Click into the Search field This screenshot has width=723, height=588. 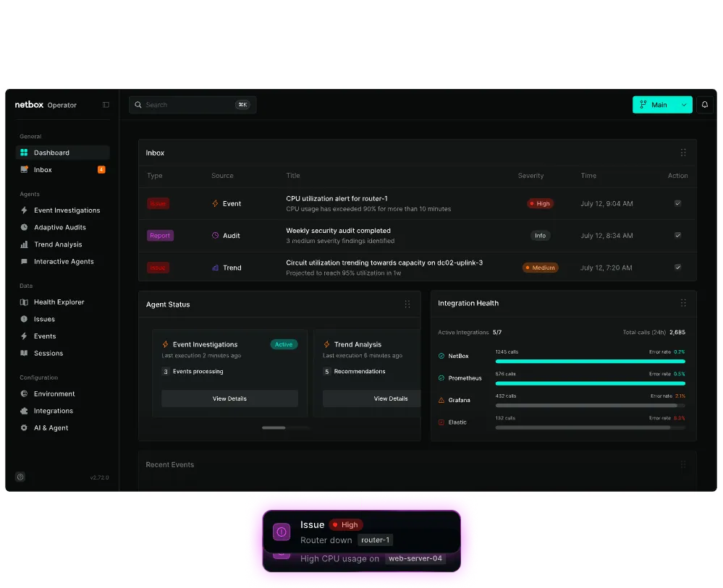pos(193,105)
